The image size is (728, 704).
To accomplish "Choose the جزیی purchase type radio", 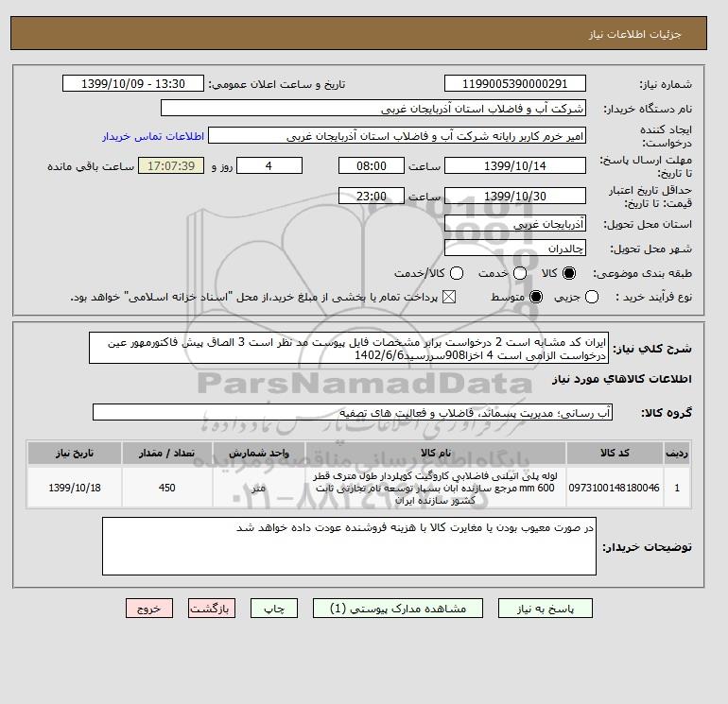I will click(x=592, y=297).
